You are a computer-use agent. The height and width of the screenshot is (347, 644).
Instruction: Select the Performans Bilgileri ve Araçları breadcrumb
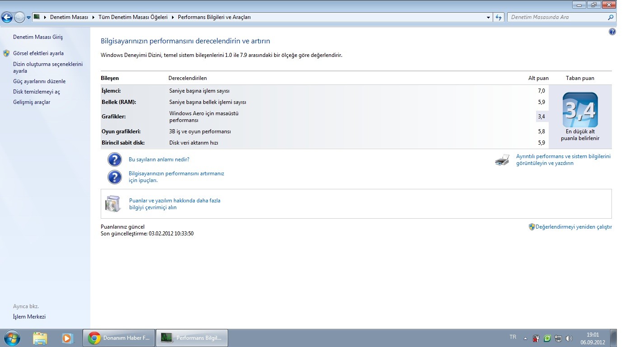tap(214, 17)
